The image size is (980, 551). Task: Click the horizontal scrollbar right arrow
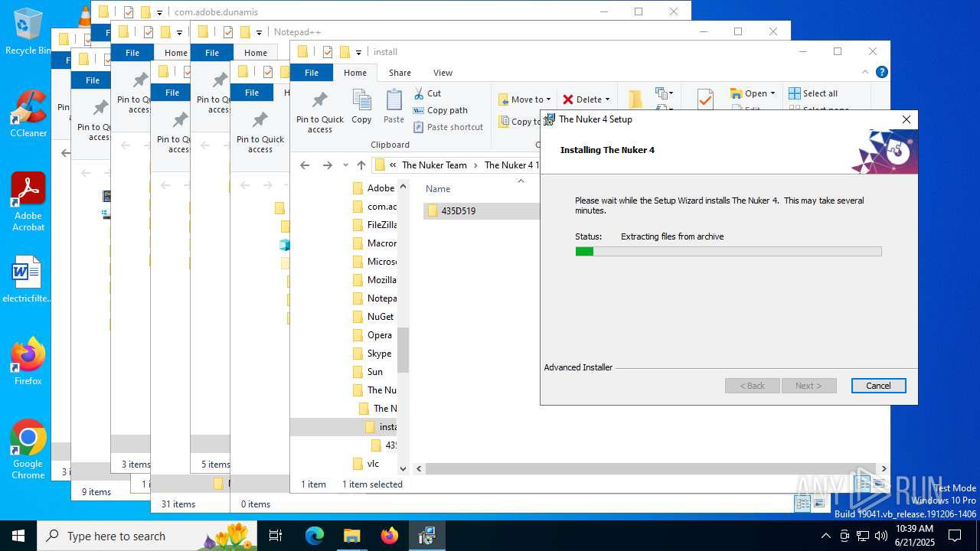tap(884, 468)
